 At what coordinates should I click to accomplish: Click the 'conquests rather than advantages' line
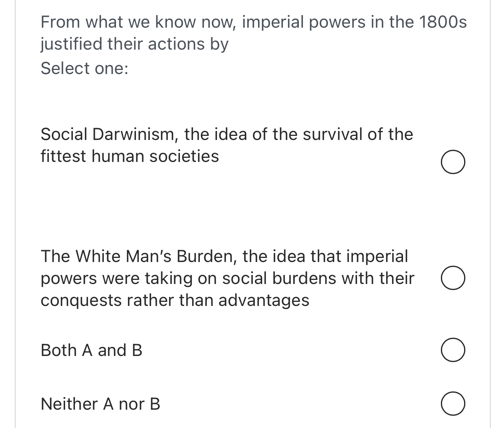(x=175, y=300)
